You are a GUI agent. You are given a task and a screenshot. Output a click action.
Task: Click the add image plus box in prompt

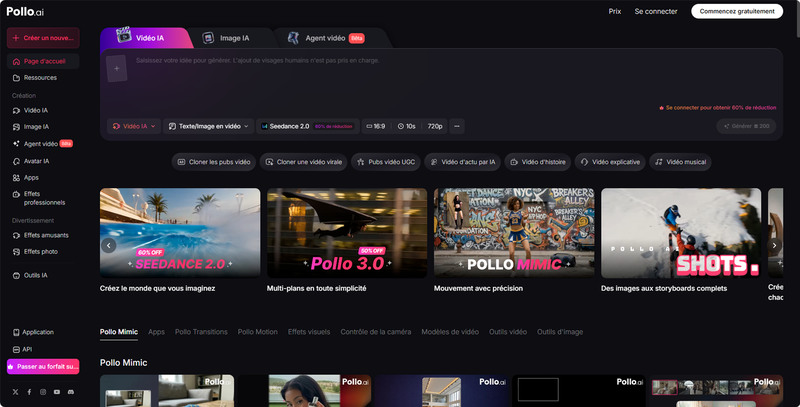[x=116, y=69]
